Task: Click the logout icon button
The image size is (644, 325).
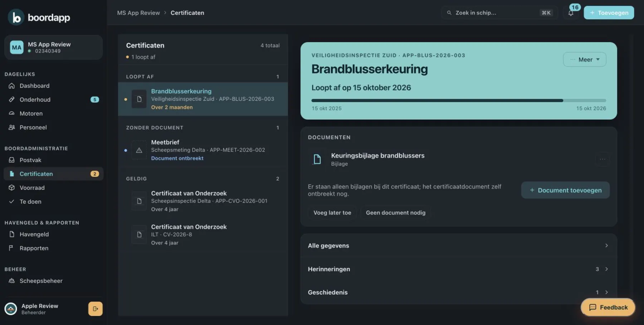Action: click(95, 309)
